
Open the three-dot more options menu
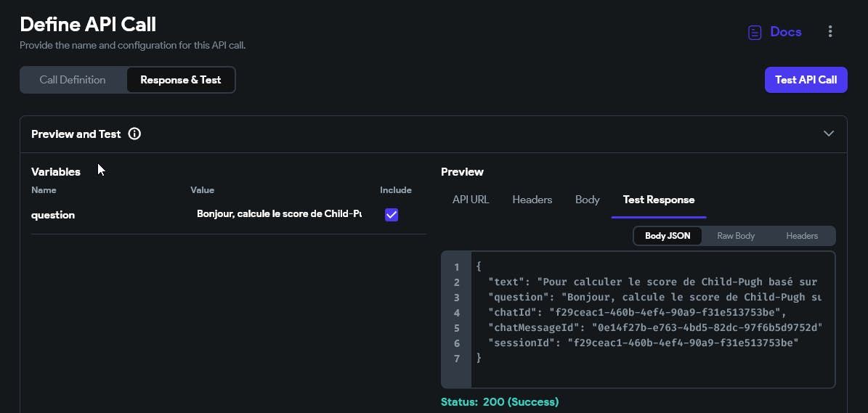click(x=830, y=32)
